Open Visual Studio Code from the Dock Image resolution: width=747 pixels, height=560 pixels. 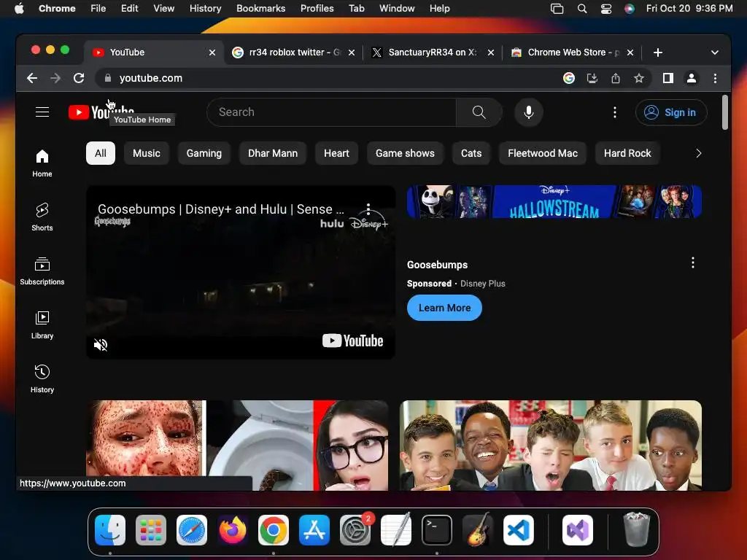(x=519, y=530)
